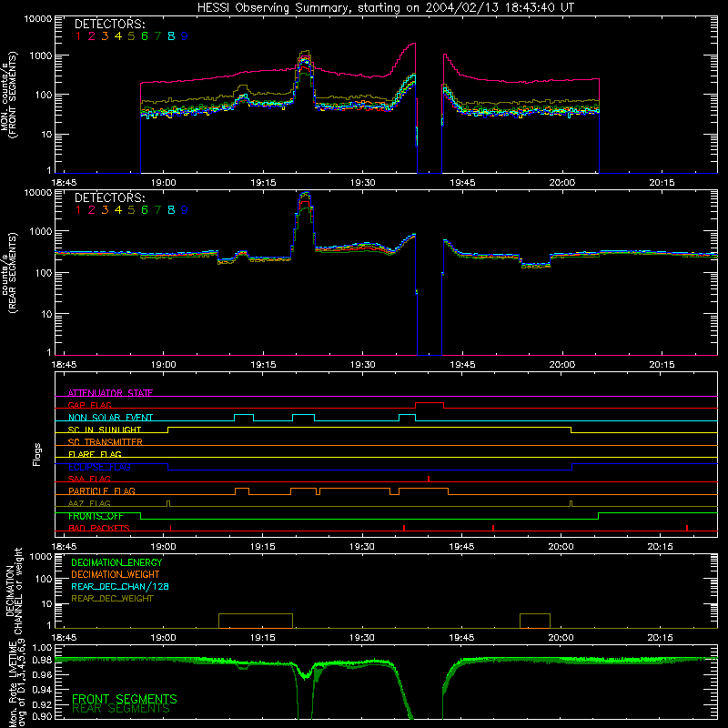728x728 pixels.
Task: Select the "SC_IN_SUNLIGHT" flag label
Action: click(105, 430)
